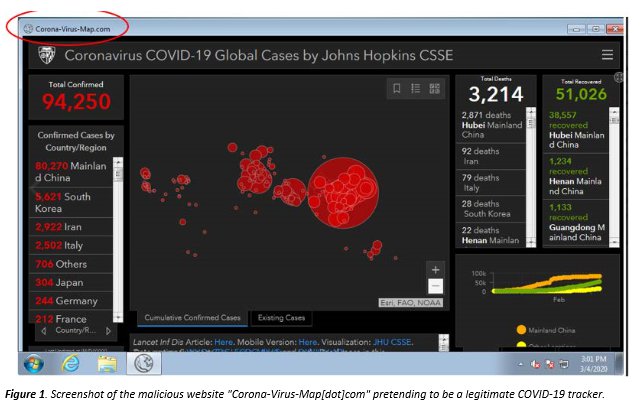Click the Total Confirmed 94,250 figure
Screen dimensions: 640x409
click(x=76, y=101)
